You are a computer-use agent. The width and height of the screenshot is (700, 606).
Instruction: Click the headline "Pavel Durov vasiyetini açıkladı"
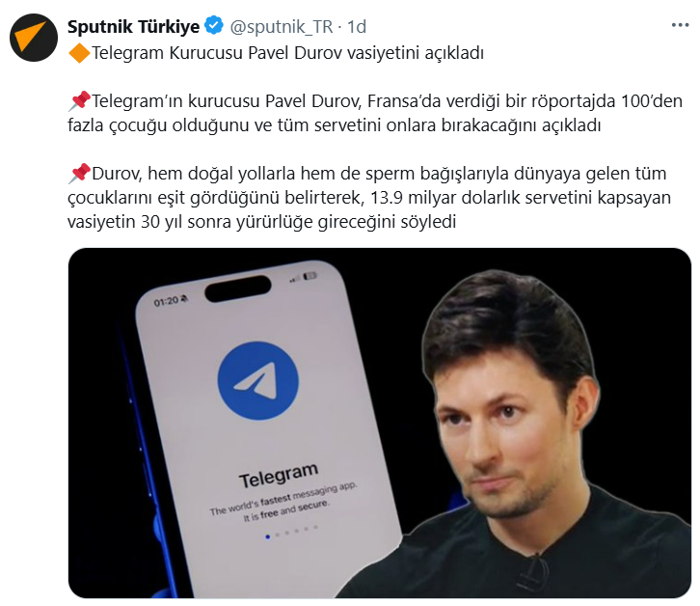tap(365, 53)
